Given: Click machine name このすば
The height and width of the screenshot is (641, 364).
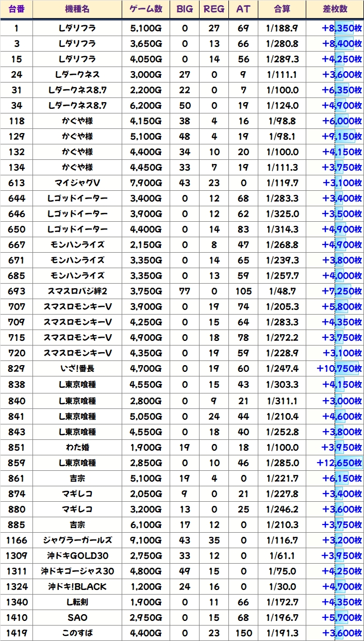Looking at the screenshot, I should coord(77,633).
